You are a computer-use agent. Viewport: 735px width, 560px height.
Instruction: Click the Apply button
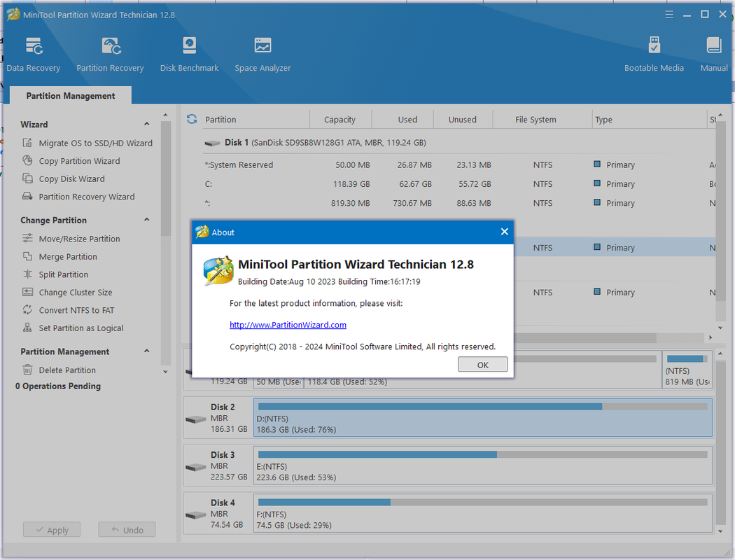[x=52, y=529]
